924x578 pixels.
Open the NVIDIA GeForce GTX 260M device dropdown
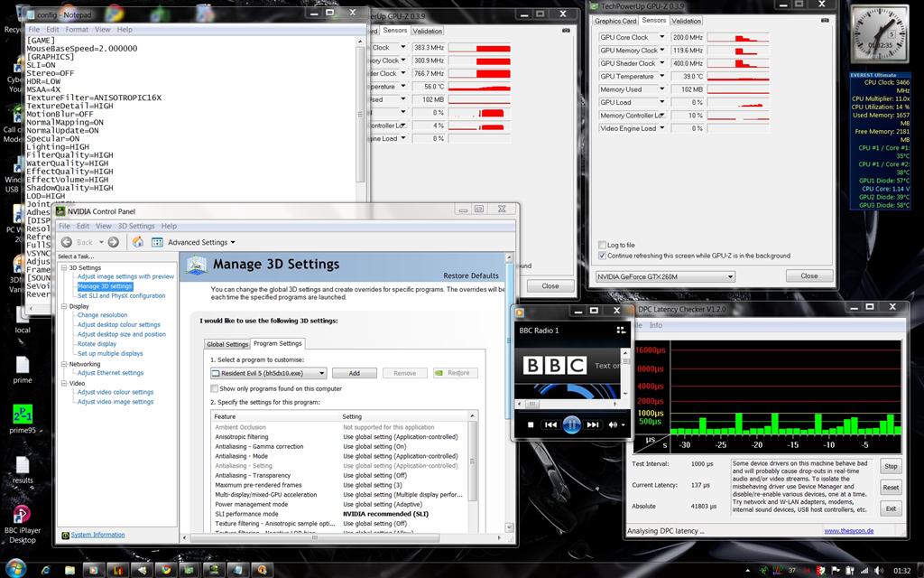click(730, 276)
